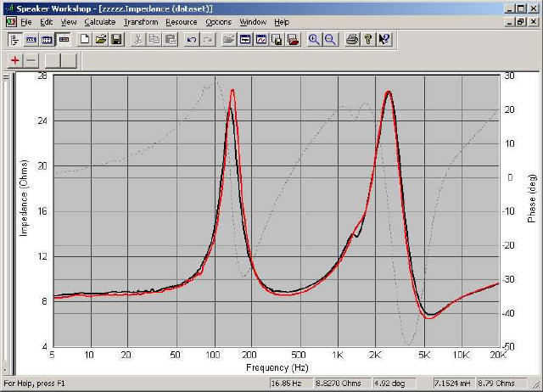543x392 pixels.
Task: Click the red plus add button
Action: (15, 60)
